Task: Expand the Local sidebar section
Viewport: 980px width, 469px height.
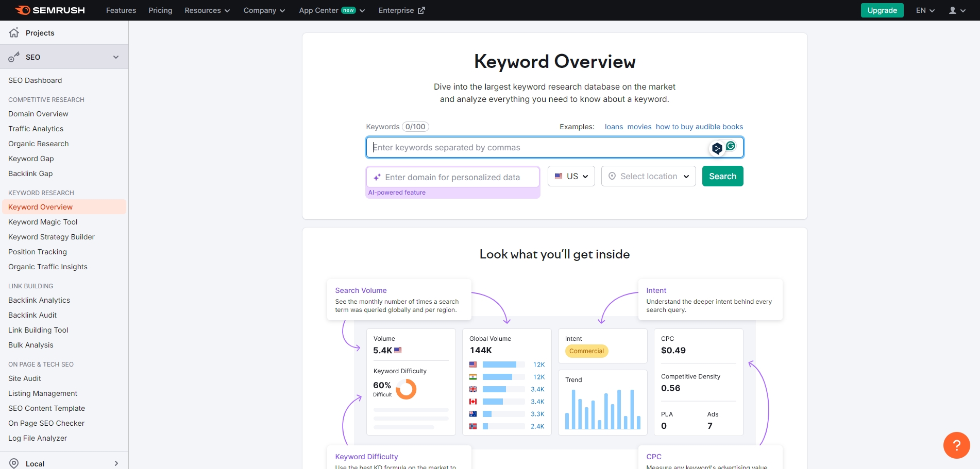Action: (x=116, y=463)
